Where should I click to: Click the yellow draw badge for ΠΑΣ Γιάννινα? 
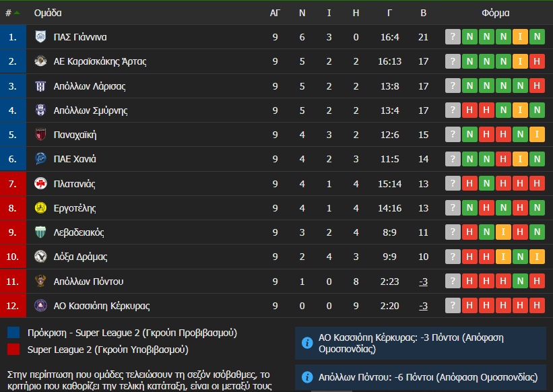(520, 37)
